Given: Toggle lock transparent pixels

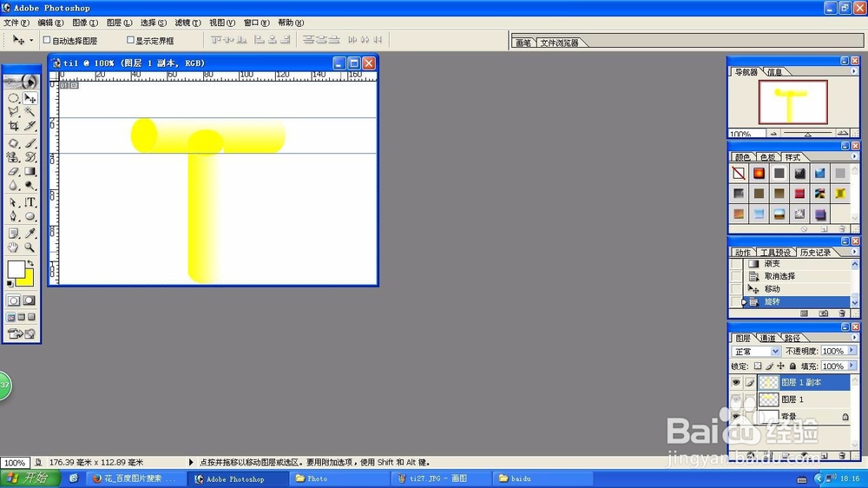Looking at the screenshot, I should pyautogui.click(x=758, y=366).
